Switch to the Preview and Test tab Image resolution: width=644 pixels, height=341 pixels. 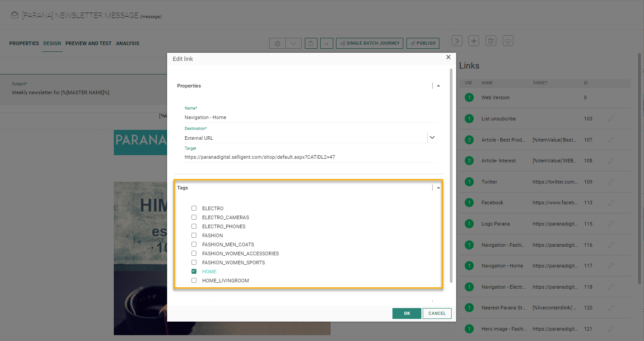[88, 43]
